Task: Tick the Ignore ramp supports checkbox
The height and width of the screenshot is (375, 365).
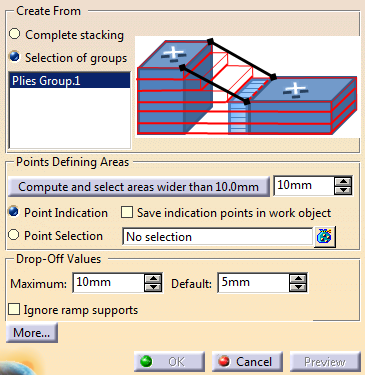Action: point(14,309)
